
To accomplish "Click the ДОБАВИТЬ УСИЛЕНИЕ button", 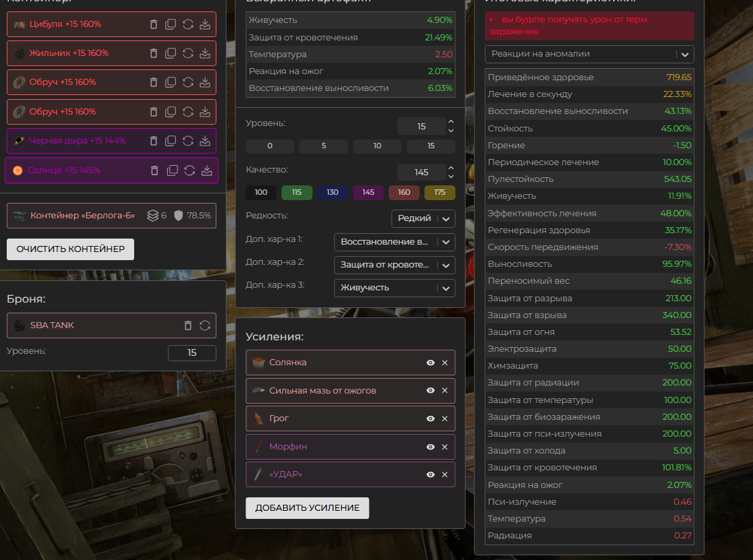I will coord(307,508).
